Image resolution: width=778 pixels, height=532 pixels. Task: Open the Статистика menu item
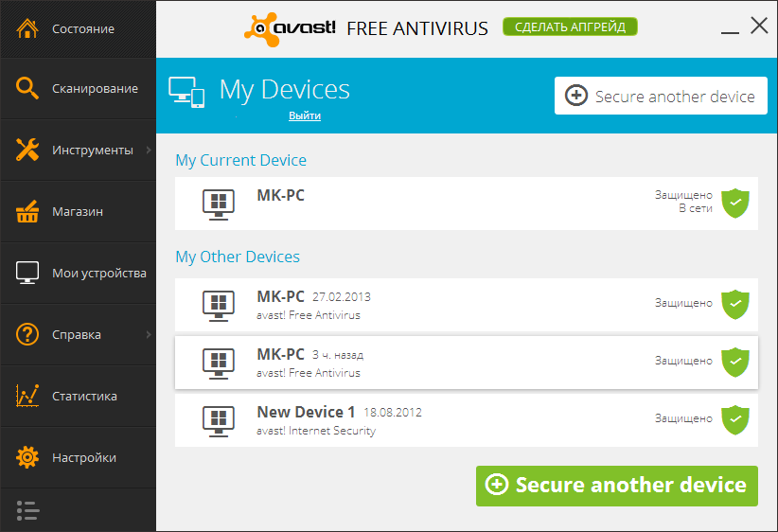[84, 396]
